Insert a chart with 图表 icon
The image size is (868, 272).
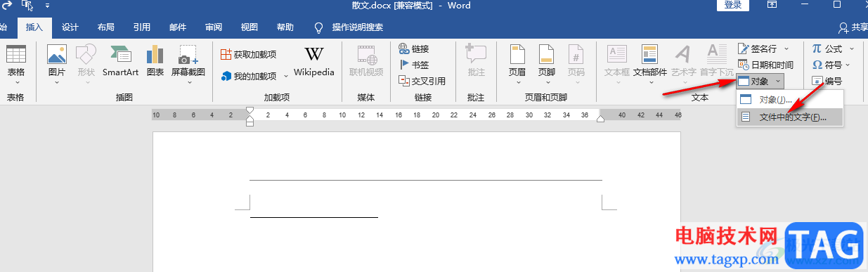[x=155, y=63]
